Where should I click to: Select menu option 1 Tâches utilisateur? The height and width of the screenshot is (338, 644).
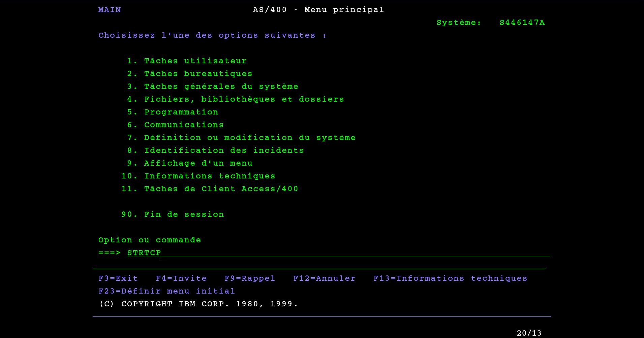(x=195, y=61)
